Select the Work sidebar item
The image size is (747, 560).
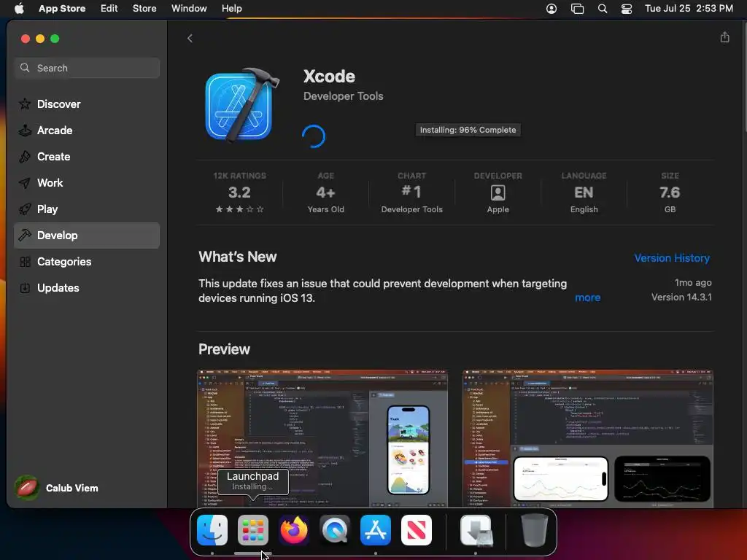(87, 183)
